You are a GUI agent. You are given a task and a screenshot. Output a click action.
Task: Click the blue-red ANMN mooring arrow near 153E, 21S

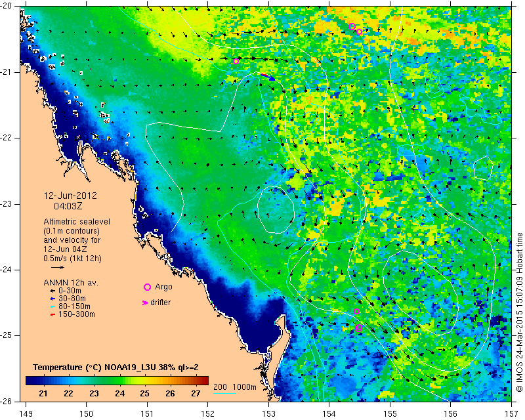pyautogui.click(x=268, y=77)
